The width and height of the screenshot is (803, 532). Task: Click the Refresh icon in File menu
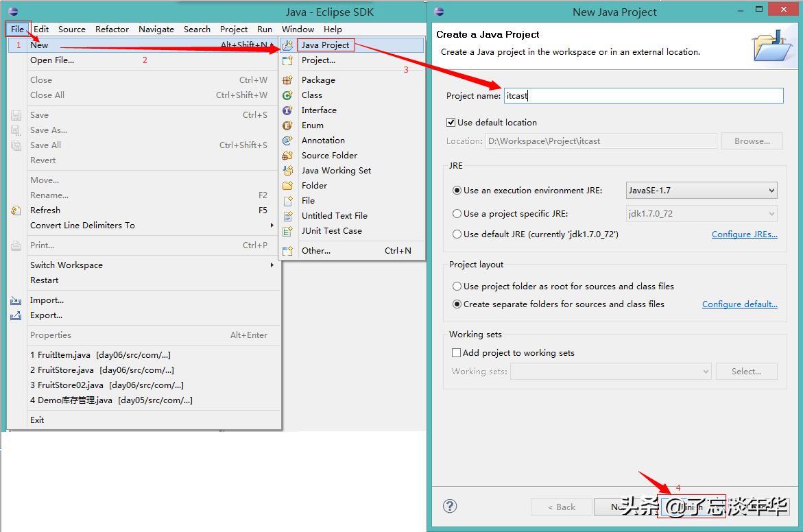(16, 210)
